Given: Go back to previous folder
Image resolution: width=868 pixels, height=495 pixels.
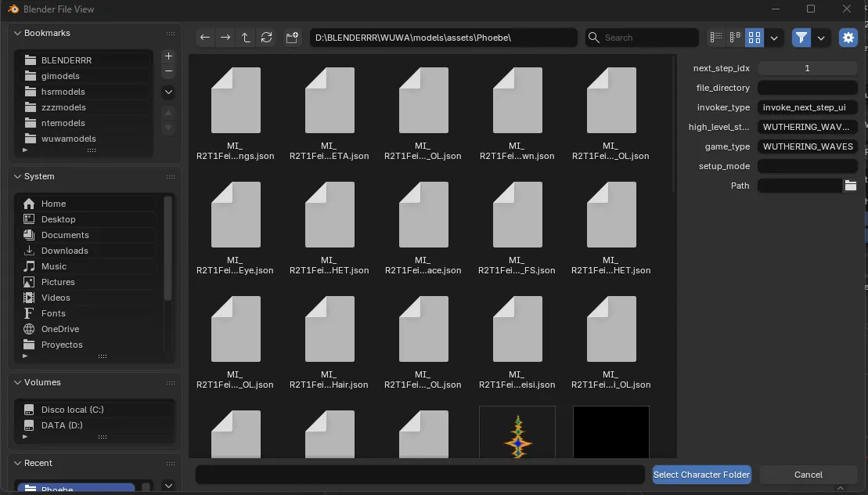Looking at the screenshot, I should coord(205,38).
